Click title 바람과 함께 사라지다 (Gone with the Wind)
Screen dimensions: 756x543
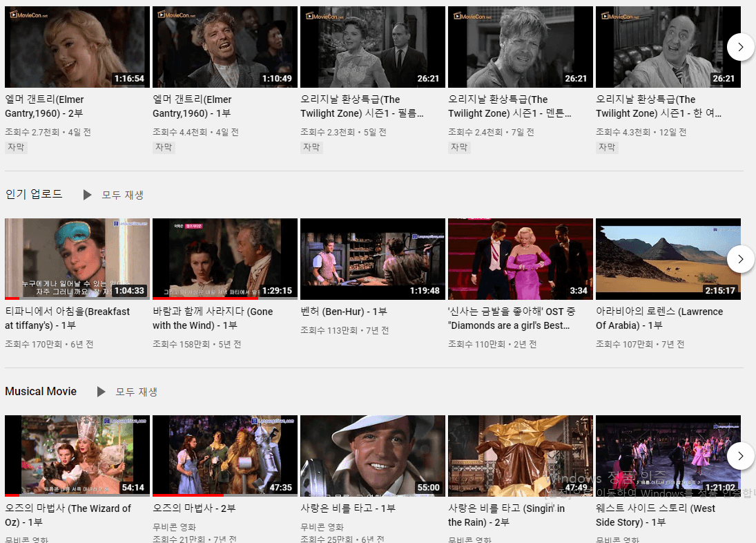(x=213, y=318)
